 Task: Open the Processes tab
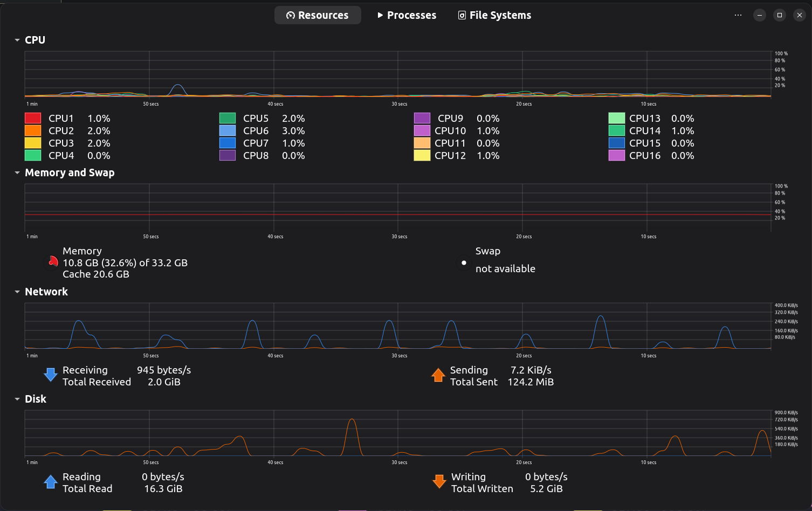tap(407, 15)
